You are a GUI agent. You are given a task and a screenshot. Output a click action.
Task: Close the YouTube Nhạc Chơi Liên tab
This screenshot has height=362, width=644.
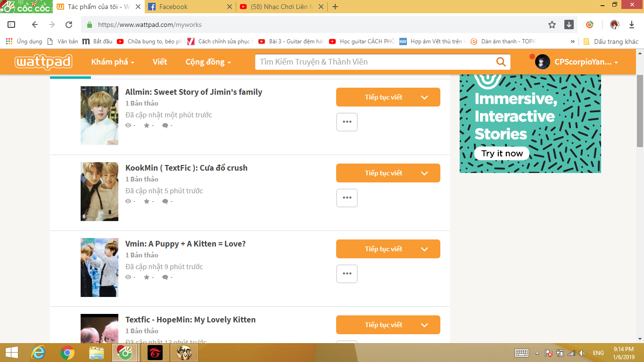coord(321,7)
